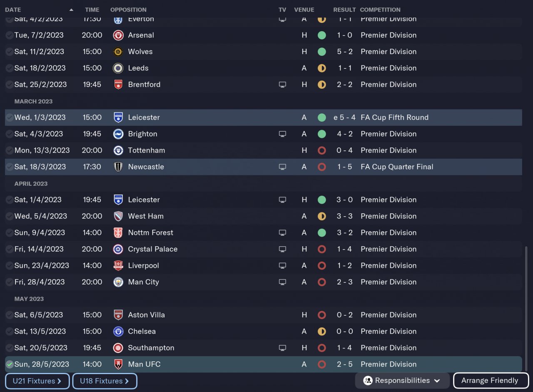Open U21 Fixtures page

(x=37, y=381)
